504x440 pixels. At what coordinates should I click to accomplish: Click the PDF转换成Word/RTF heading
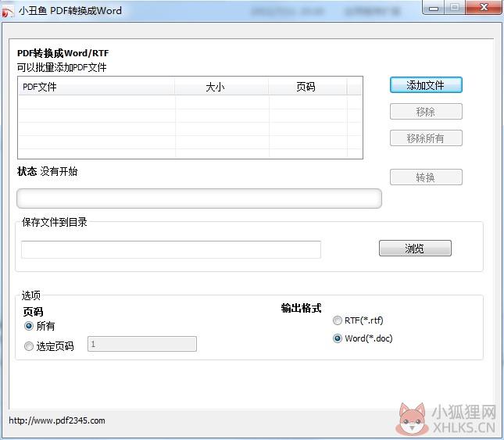point(63,53)
